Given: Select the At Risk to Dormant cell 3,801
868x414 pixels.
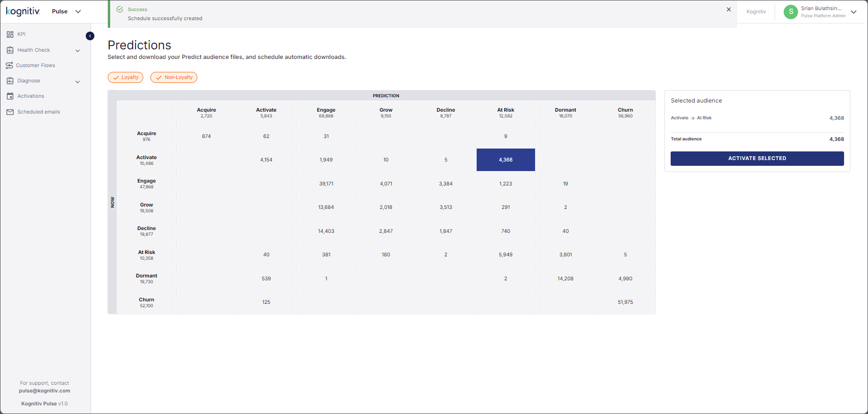Looking at the screenshot, I should tap(565, 254).
